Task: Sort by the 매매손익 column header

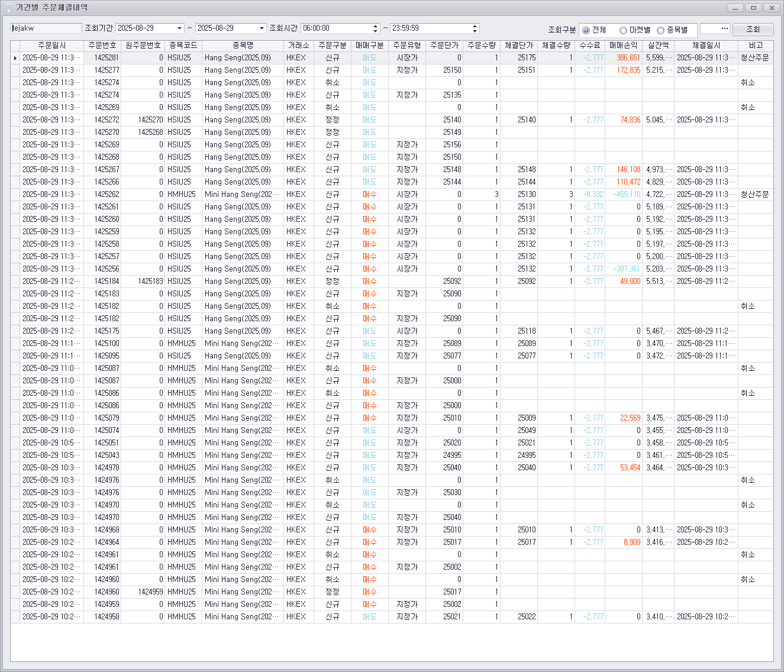Action: point(624,46)
